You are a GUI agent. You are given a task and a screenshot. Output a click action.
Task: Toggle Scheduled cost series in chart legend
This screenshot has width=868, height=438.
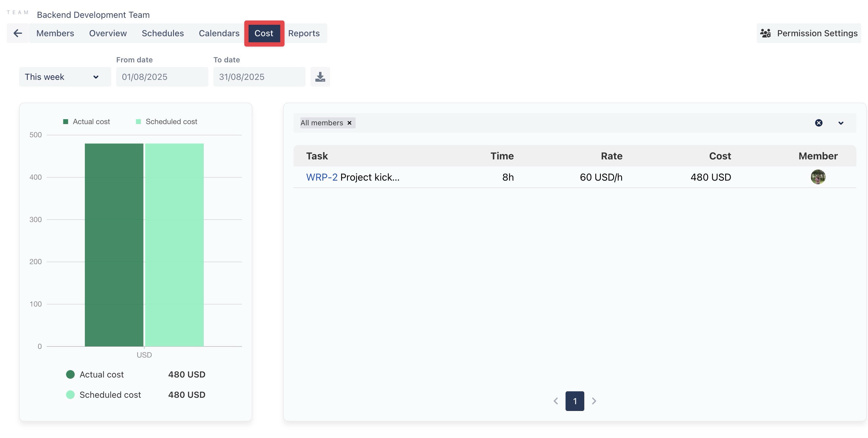tap(167, 122)
